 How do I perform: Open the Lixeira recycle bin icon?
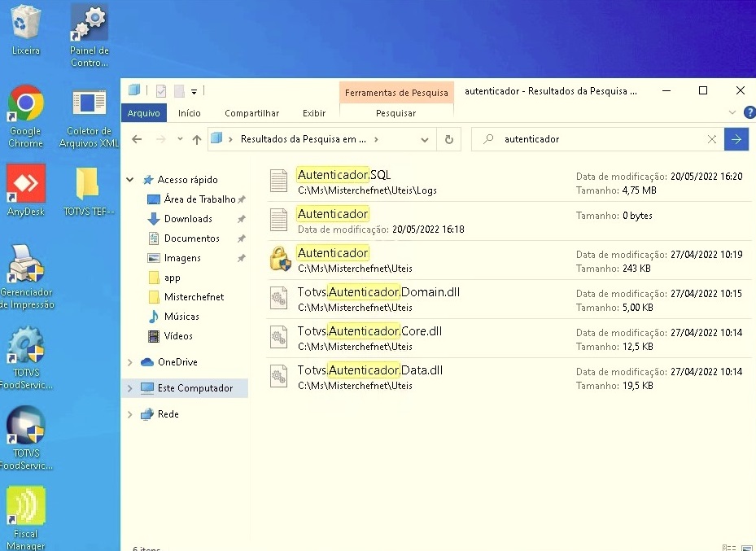[x=25, y=30]
